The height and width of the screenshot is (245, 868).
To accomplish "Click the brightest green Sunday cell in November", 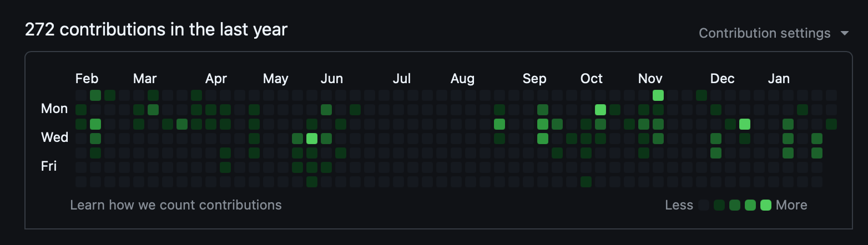I will click(658, 95).
